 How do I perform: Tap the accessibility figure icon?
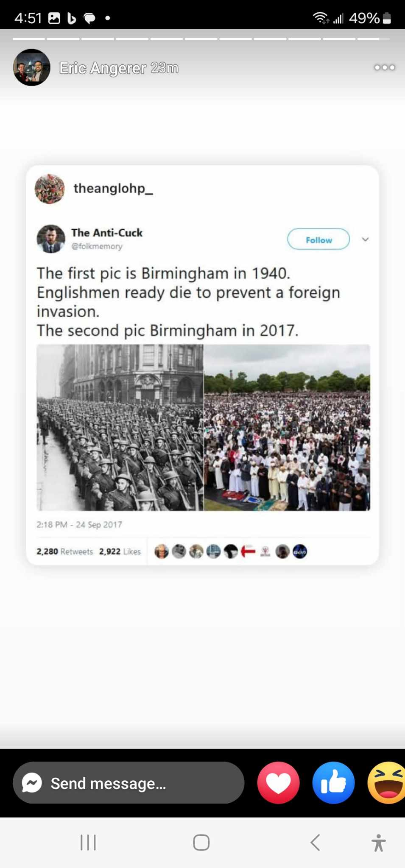coord(379,843)
